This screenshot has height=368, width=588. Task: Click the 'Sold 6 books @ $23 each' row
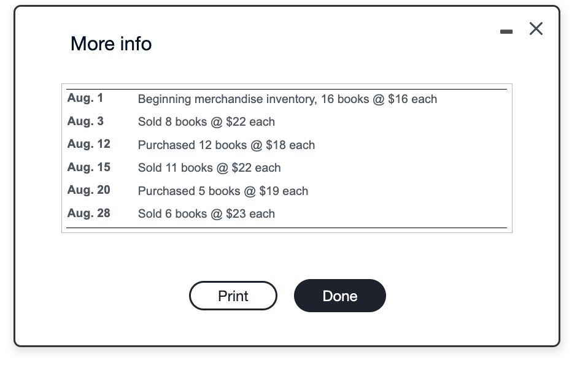206,213
